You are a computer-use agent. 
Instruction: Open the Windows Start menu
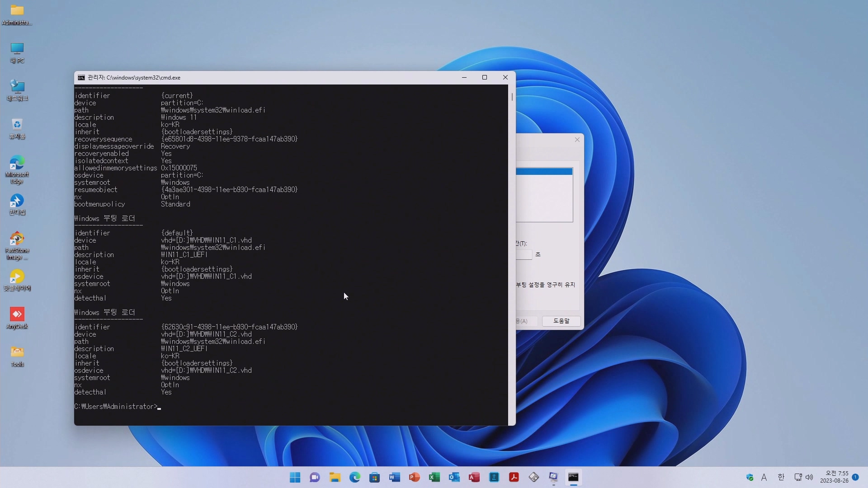[x=295, y=477]
